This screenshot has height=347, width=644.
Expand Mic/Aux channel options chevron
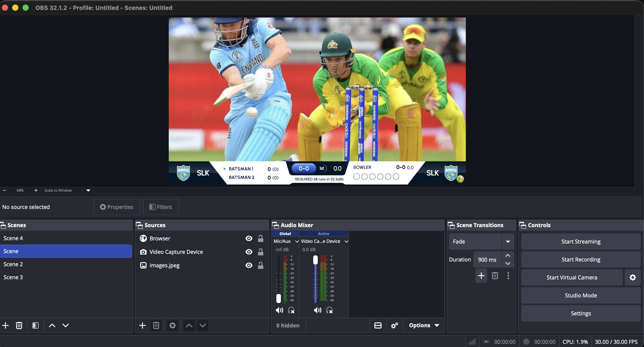pyautogui.click(x=297, y=241)
